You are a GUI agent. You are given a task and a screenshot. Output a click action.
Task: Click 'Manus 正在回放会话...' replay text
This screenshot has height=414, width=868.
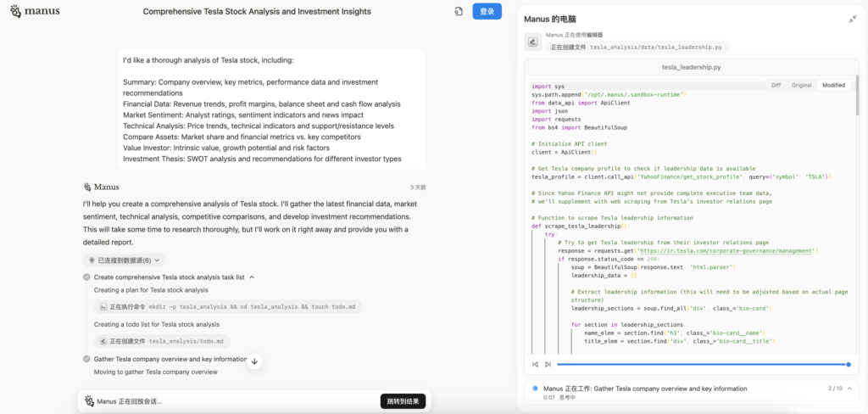click(130, 401)
